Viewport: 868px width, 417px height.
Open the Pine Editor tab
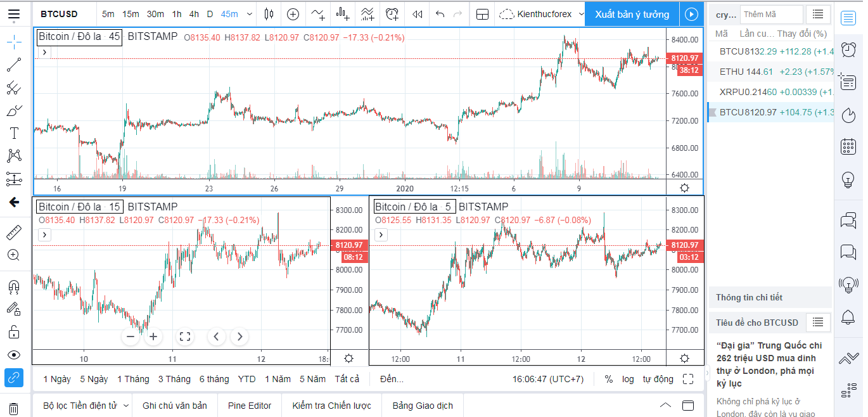[250, 406]
